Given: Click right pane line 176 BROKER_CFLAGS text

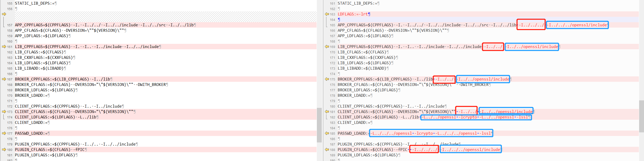Looking at the screenshot, I should click(x=414, y=85).
